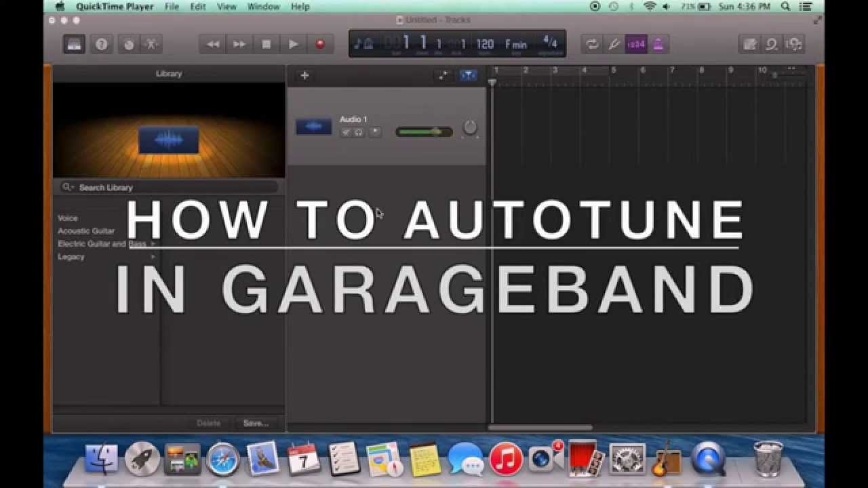Start recording with the red Record button

320,45
